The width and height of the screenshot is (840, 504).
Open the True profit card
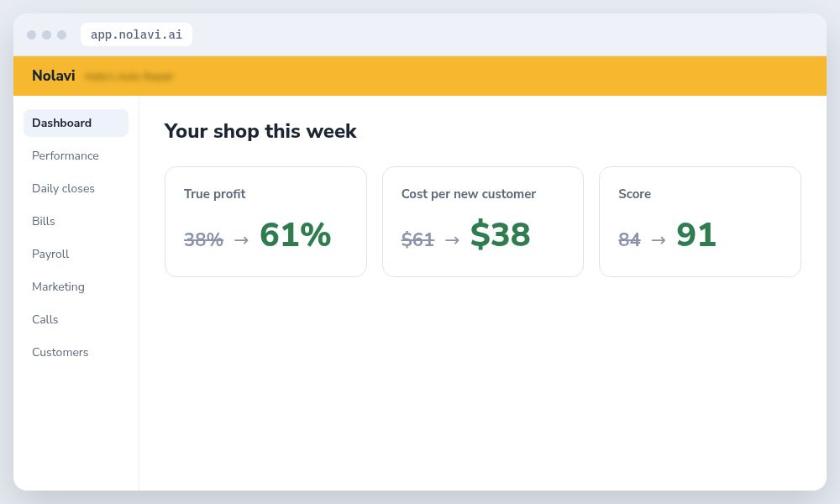pyautogui.click(x=265, y=222)
